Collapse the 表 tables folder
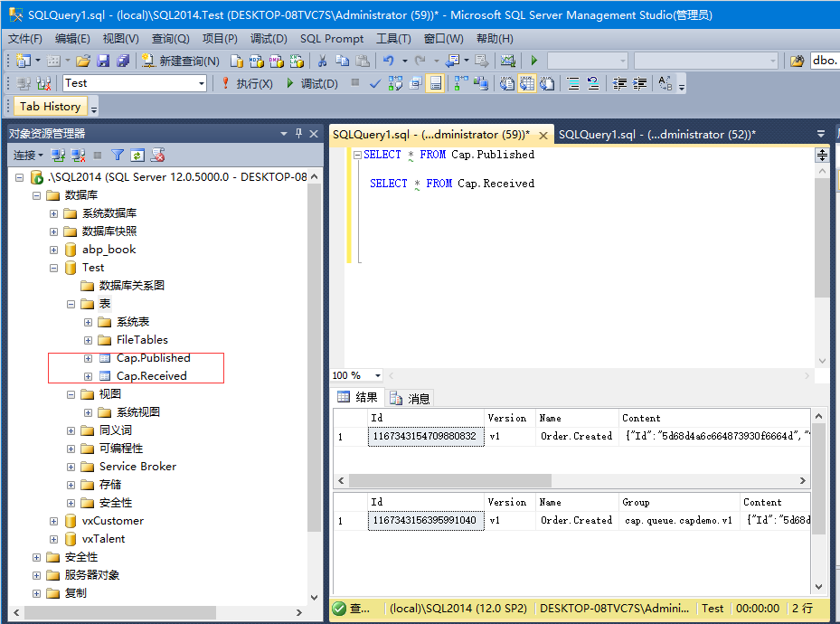The width and height of the screenshot is (840, 624). 71,304
